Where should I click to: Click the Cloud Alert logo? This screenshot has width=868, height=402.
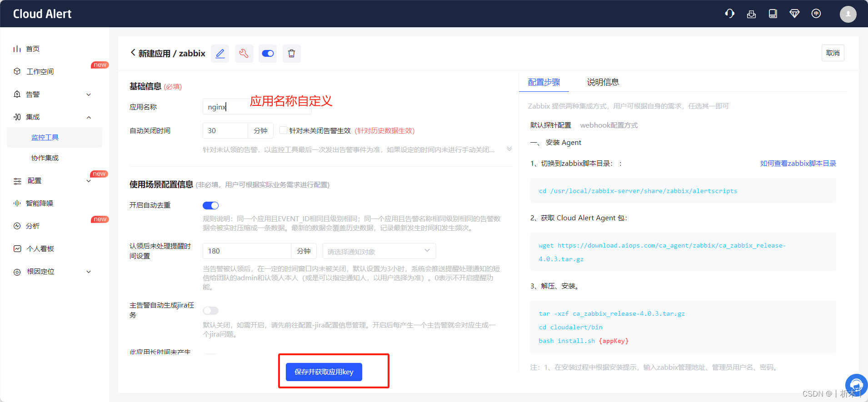pos(42,14)
